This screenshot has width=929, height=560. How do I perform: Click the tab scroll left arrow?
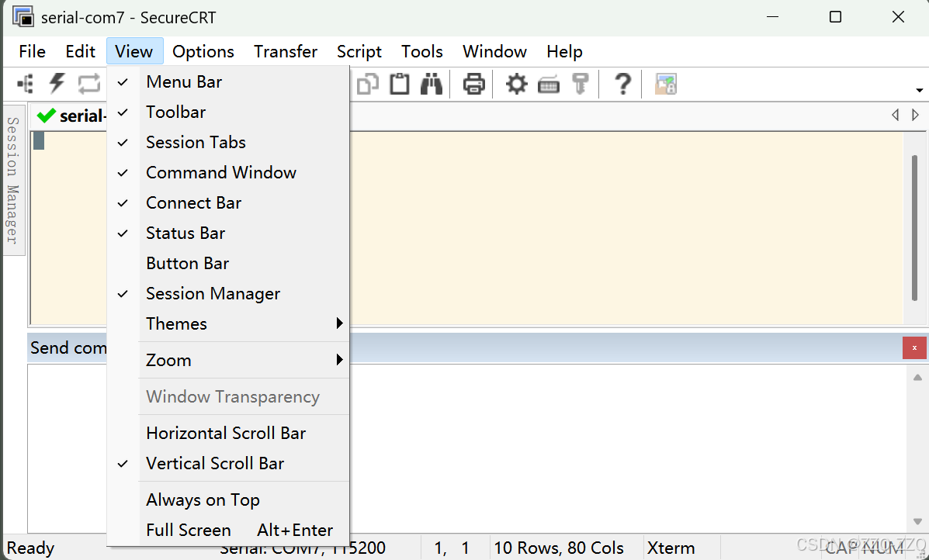tap(895, 115)
